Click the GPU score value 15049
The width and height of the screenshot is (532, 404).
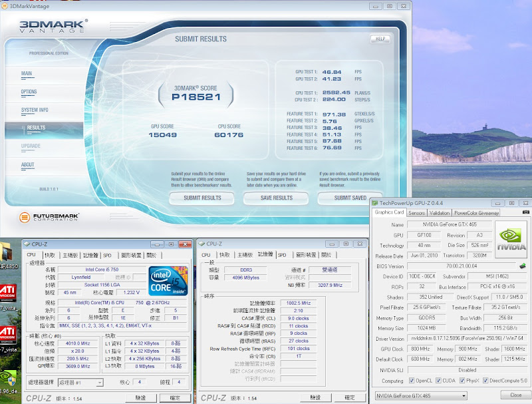(162, 135)
